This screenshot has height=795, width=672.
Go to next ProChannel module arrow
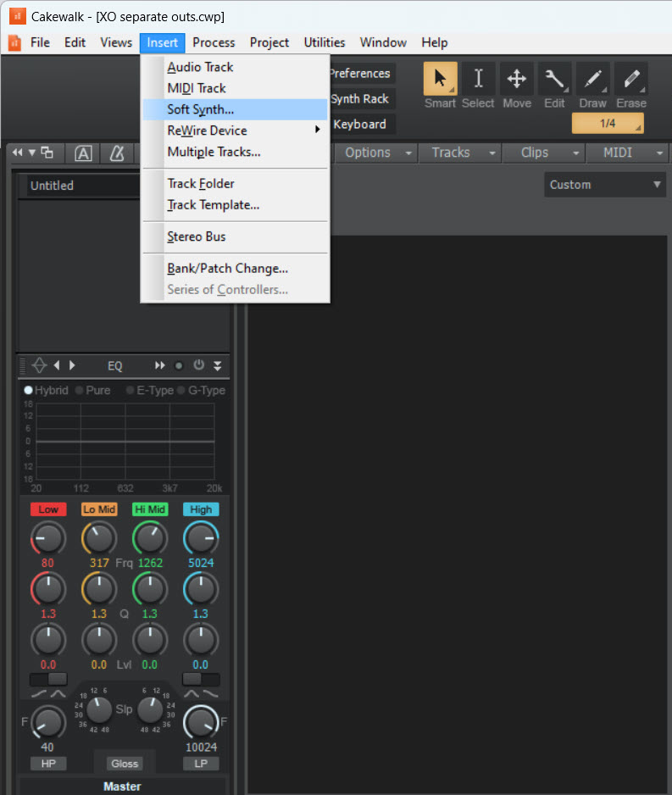pyautogui.click(x=72, y=365)
